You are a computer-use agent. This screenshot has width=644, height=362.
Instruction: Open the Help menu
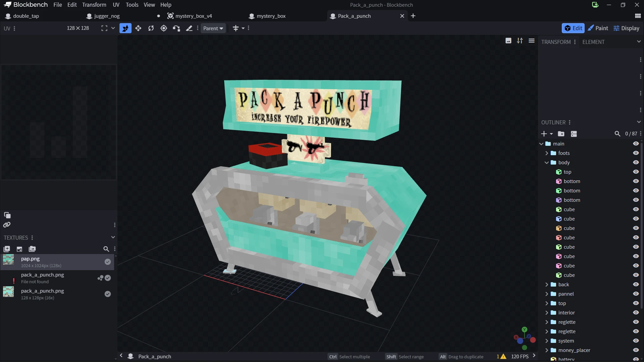(166, 5)
